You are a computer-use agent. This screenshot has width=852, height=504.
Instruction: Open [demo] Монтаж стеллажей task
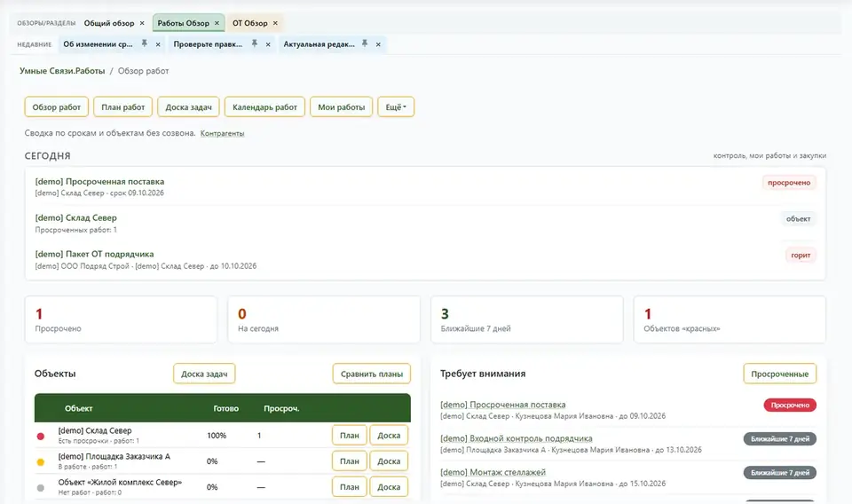click(493, 472)
